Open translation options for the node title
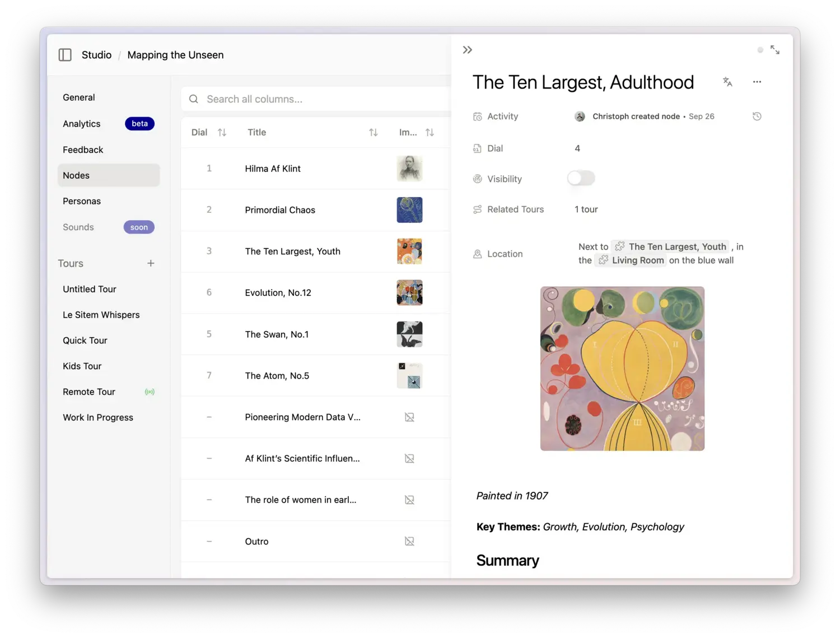Image resolution: width=840 pixels, height=638 pixels. click(727, 82)
